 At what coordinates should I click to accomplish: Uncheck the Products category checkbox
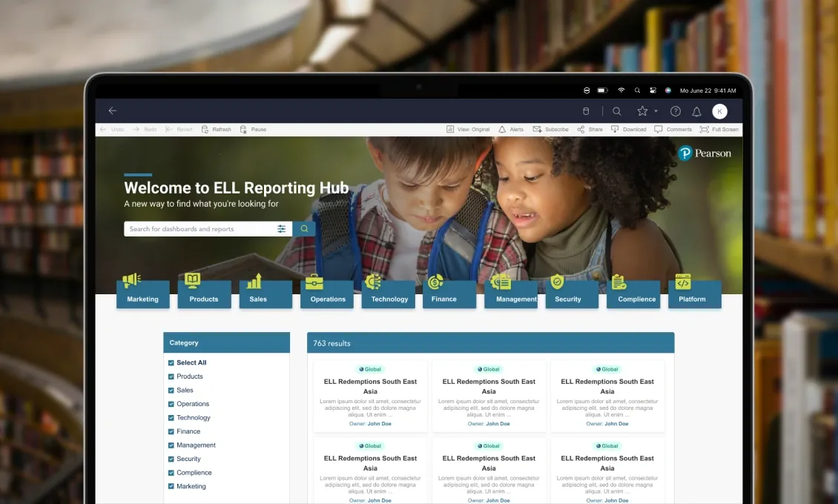coord(171,377)
